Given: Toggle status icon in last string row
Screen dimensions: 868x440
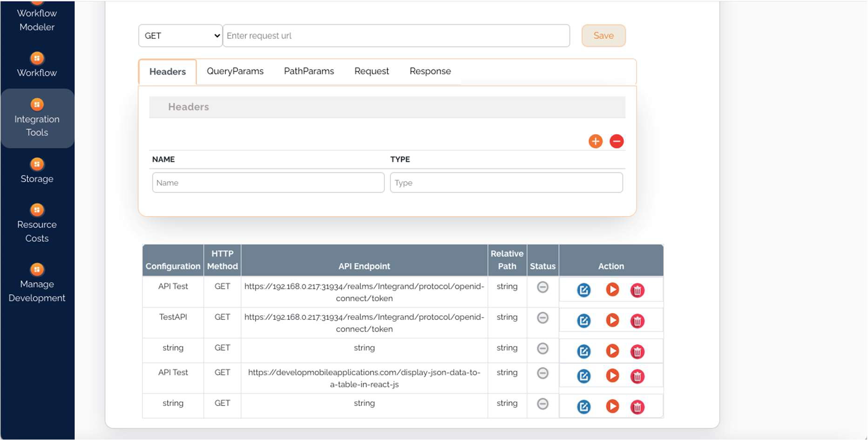Looking at the screenshot, I should coord(542,404).
